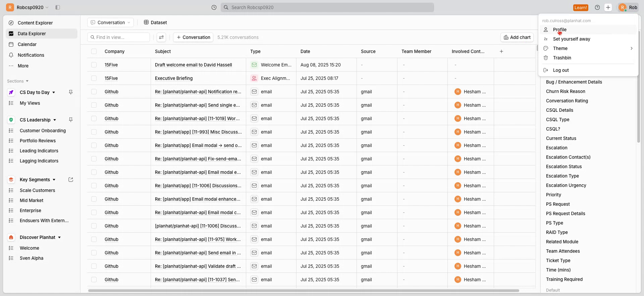Expand the Theme submenu chevron
This screenshot has height=296, width=644.
click(x=631, y=48)
